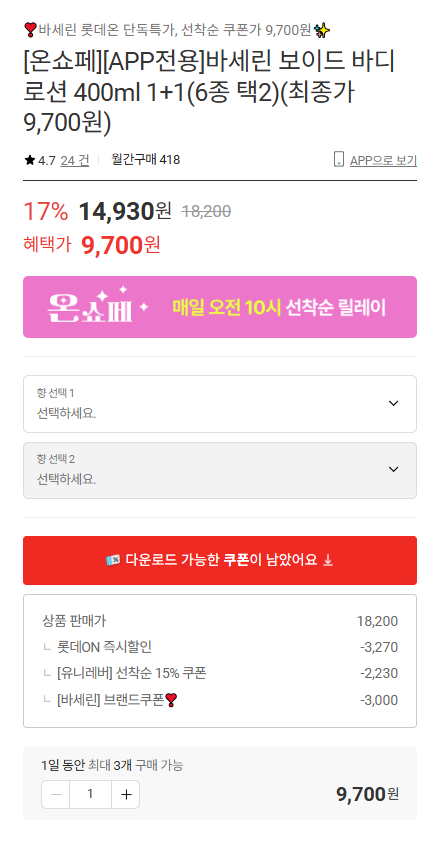The height and width of the screenshot is (844, 444).
Task: Click the sparkle emoji after 9,700원 headline
Action: (x=322, y=31)
